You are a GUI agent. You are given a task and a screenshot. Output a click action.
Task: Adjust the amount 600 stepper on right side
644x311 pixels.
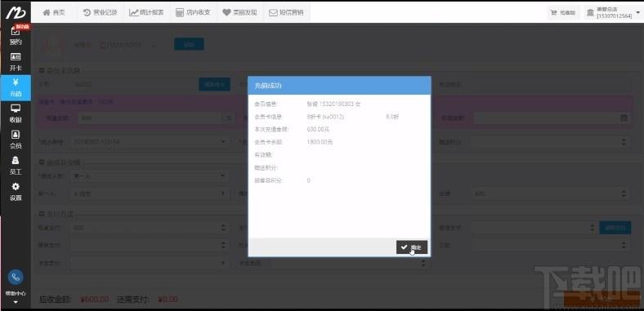pyautogui.click(x=624, y=193)
